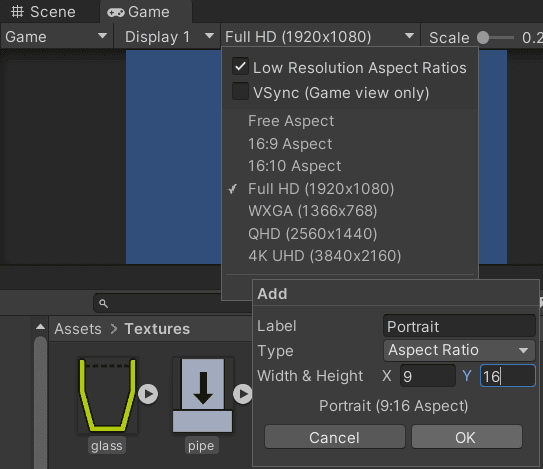This screenshot has height=469, width=543.
Task: Click OK to add the Portrait aspect
Action: 466,437
